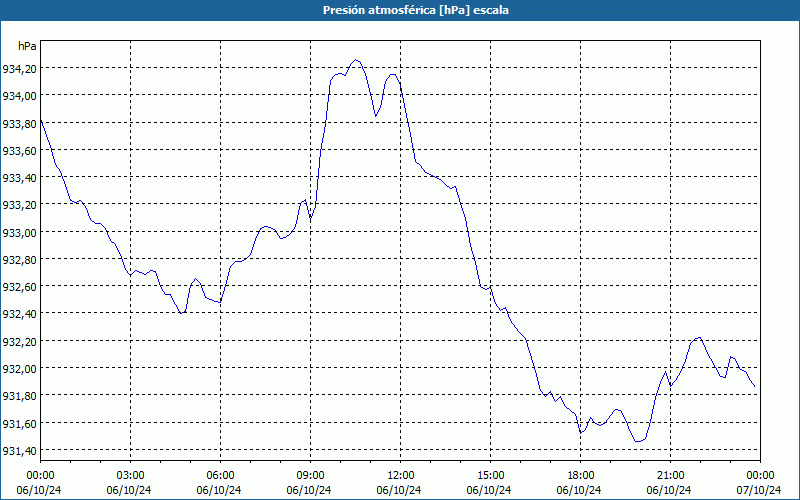The height and width of the screenshot is (500, 800).
Task: Click the pressure curve's highest peak near 10:30
Action: click(x=356, y=60)
